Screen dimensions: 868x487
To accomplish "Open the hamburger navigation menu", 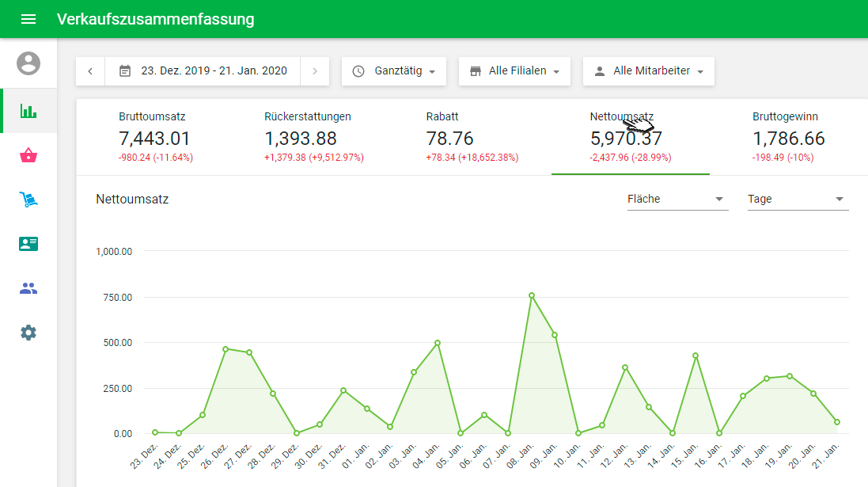I will pos(28,19).
